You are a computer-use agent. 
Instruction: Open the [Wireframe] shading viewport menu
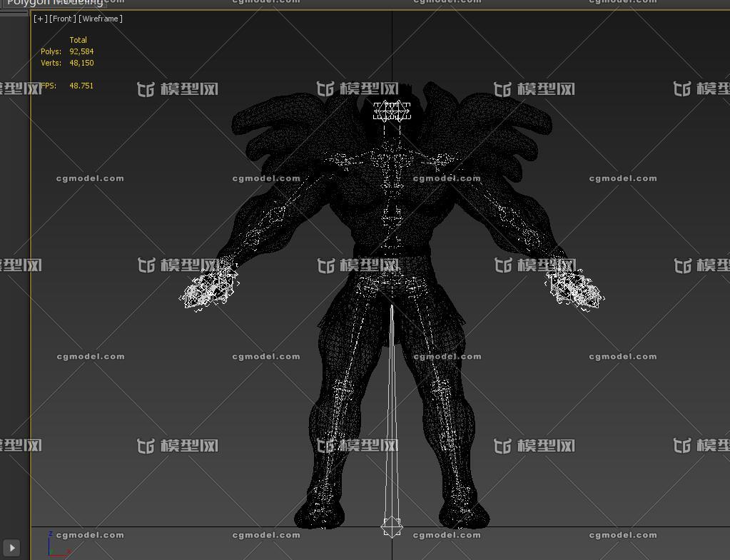click(x=101, y=19)
